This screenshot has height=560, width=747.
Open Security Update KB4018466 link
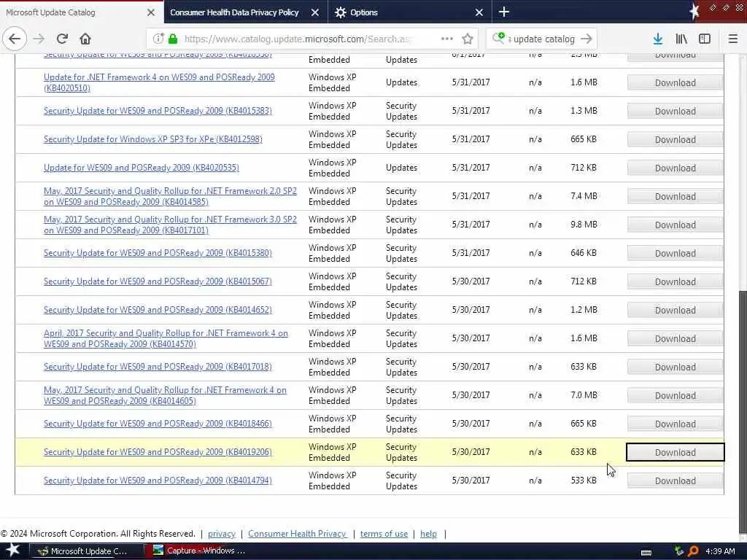[x=158, y=424]
